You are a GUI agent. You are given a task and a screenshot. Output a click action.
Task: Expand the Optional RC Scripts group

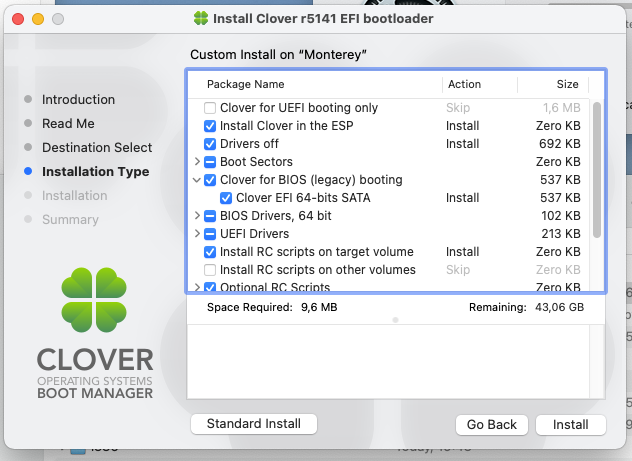click(x=197, y=287)
